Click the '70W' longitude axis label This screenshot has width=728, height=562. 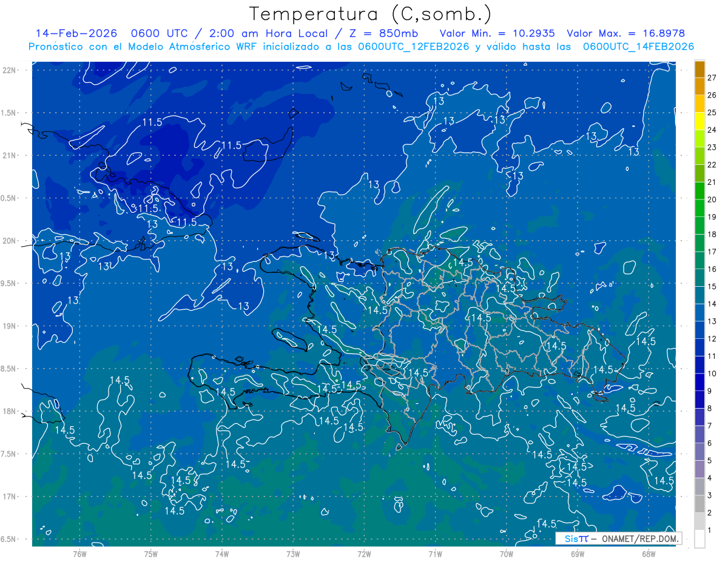click(506, 554)
